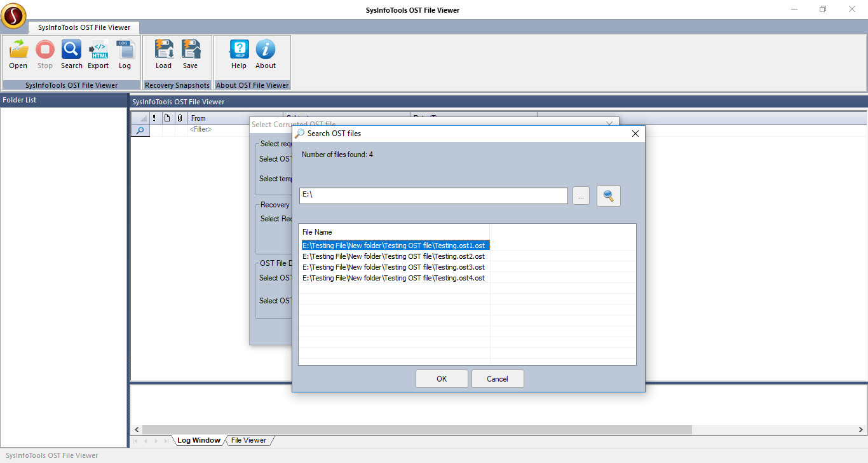Click the browse '...' folder button

581,196
